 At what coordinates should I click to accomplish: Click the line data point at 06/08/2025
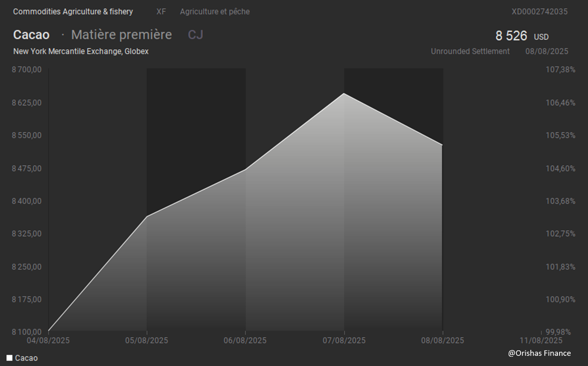pyautogui.click(x=245, y=170)
